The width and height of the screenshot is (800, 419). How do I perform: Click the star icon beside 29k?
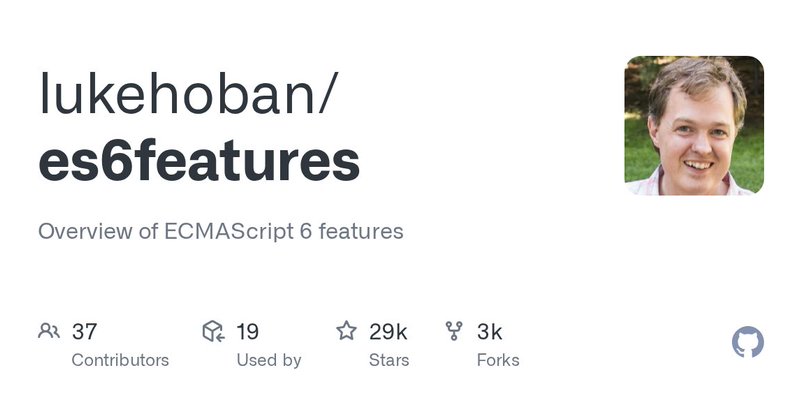(346, 331)
